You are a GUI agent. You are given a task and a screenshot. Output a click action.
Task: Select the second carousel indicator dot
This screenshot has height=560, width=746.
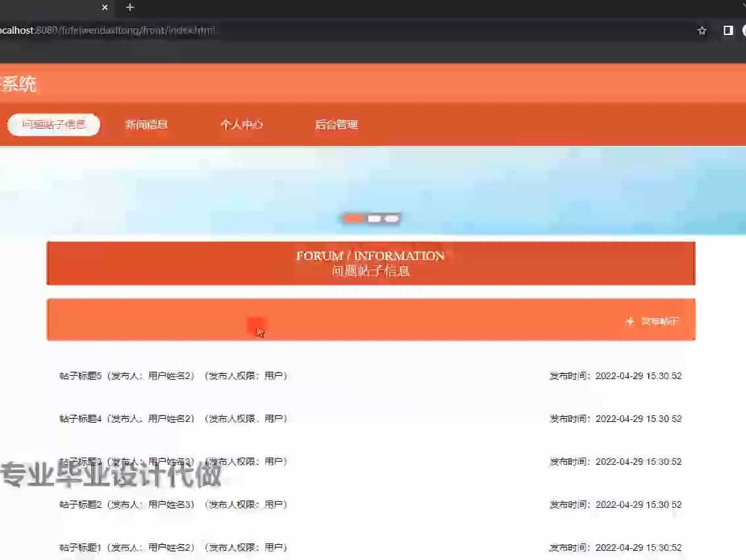373,218
